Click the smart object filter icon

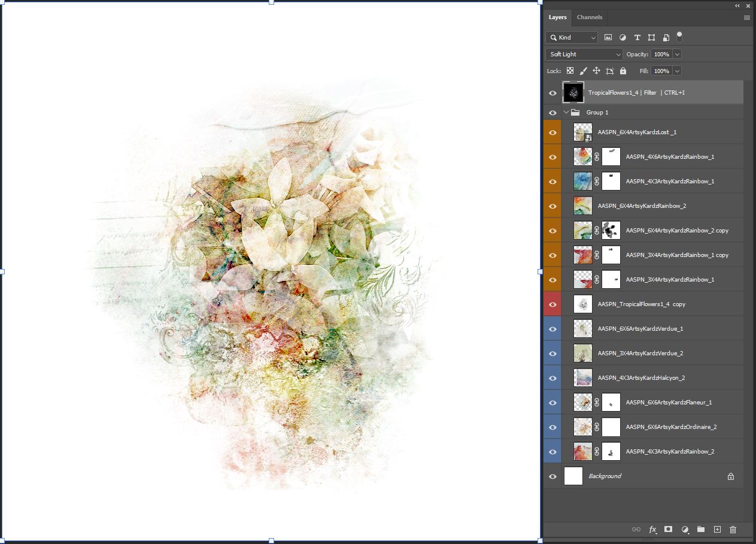point(666,37)
